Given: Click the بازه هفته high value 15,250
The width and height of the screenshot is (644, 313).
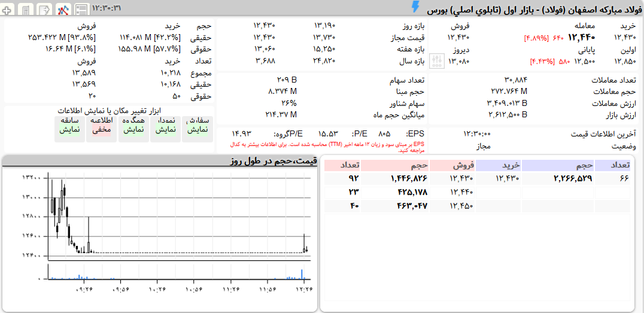Looking at the screenshot, I should (325, 49).
